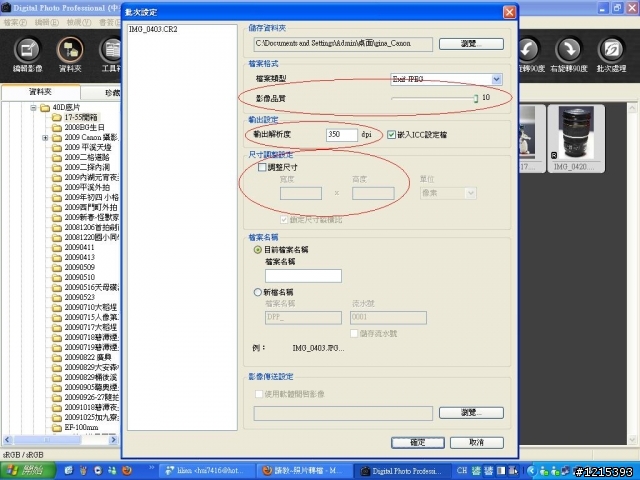
Task: Switch to the 資料夾 folder tab
Action: tap(40, 92)
